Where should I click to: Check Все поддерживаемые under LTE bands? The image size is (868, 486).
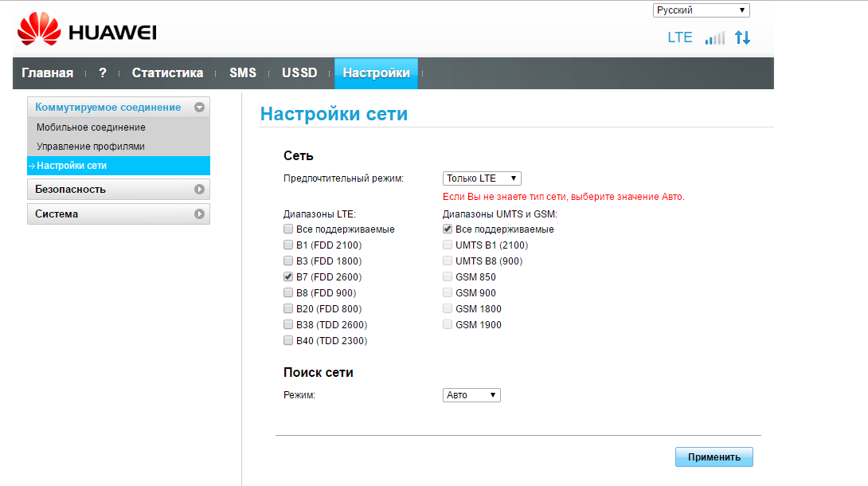(x=288, y=229)
